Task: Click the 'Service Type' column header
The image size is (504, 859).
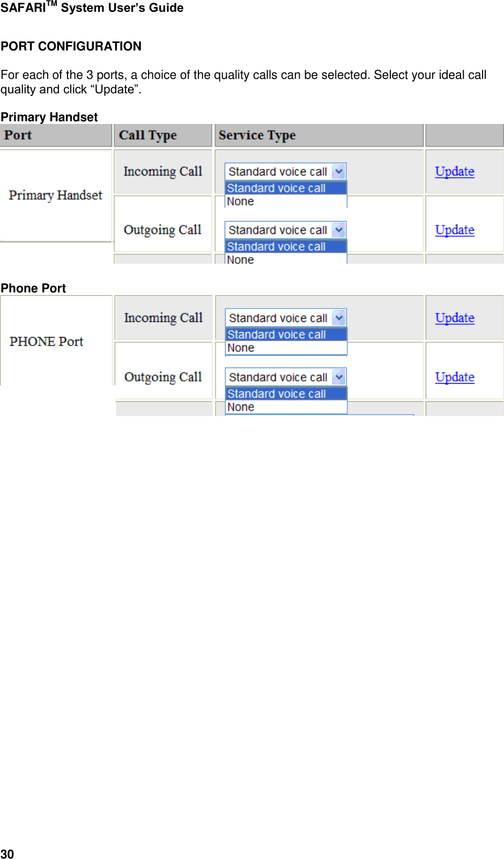Action: click(x=257, y=135)
